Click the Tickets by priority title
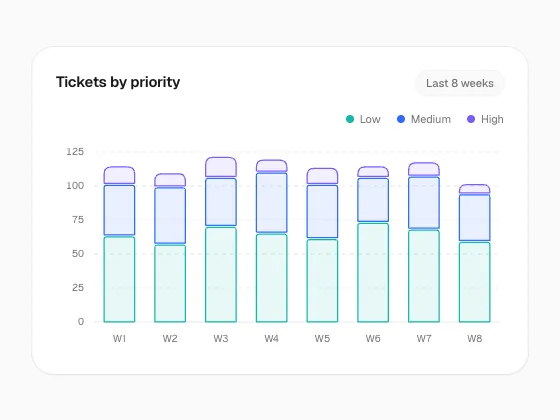This screenshot has height=420, width=560. [118, 82]
